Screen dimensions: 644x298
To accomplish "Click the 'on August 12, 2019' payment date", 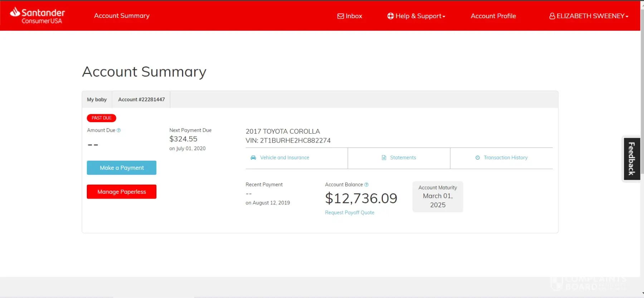I will (268, 203).
